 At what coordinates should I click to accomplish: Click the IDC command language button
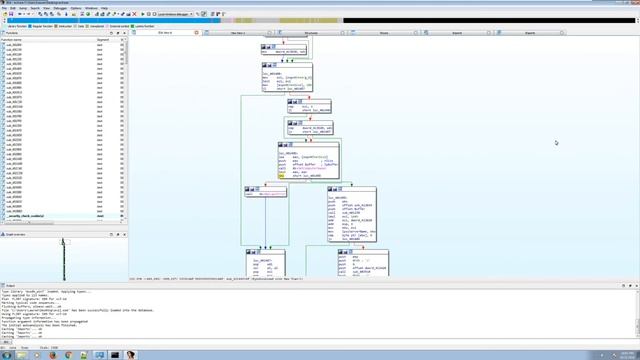pyautogui.click(x=6, y=342)
